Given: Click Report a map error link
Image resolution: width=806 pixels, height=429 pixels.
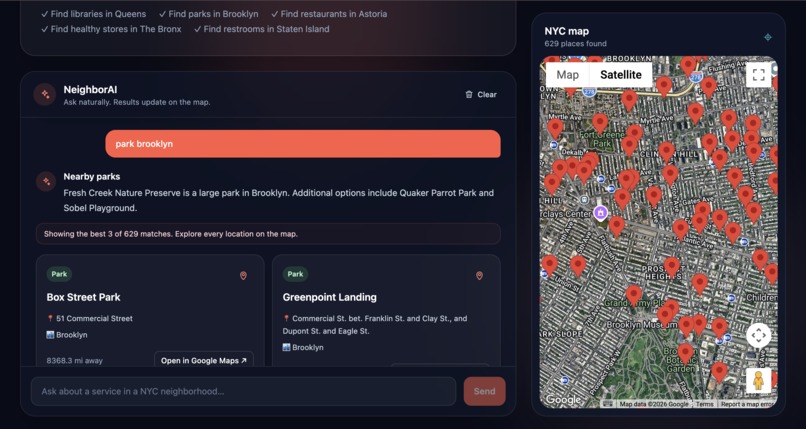Looking at the screenshot, I should (747, 404).
